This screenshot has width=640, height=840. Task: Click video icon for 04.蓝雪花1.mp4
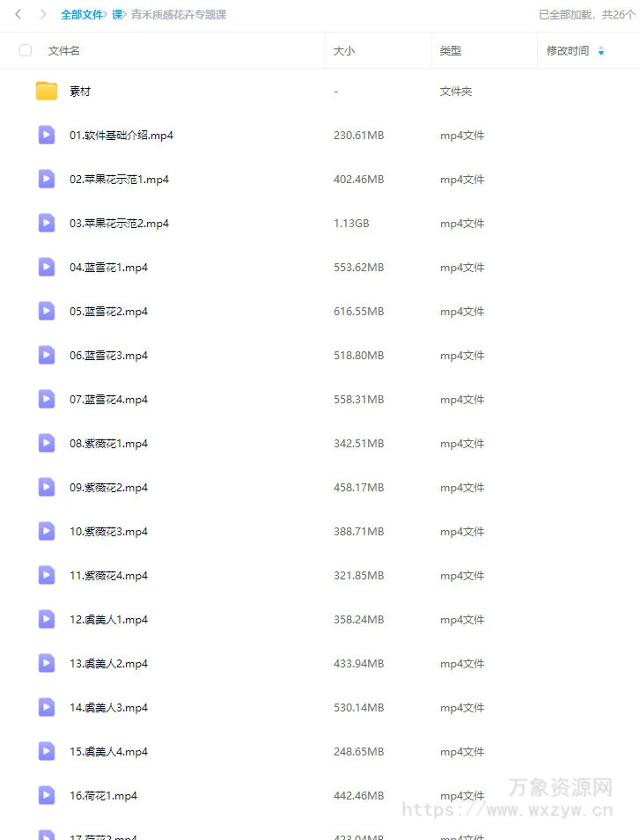point(47,267)
